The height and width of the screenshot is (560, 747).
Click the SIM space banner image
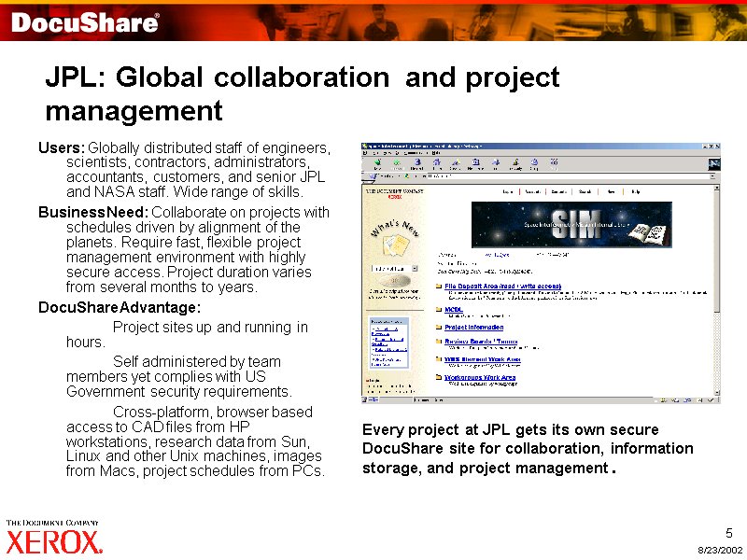(571, 224)
